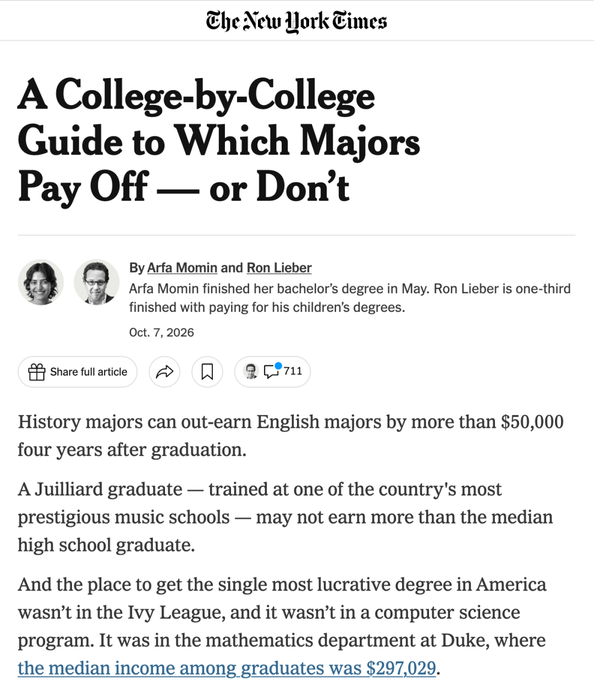Click the History majors opening paragraph
This screenshot has width=594, height=700.
[290, 436]
